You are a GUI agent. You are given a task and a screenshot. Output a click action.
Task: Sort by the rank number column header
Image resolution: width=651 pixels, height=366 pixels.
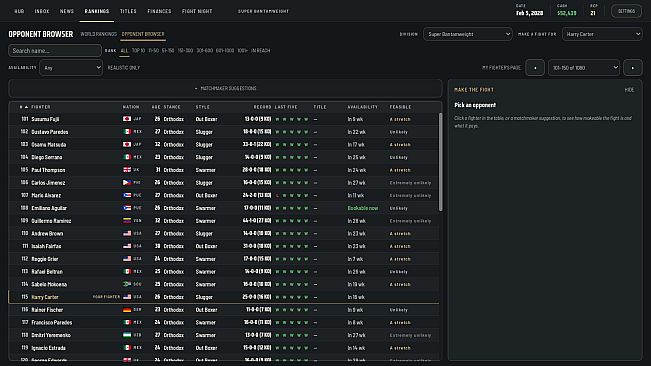24,107
